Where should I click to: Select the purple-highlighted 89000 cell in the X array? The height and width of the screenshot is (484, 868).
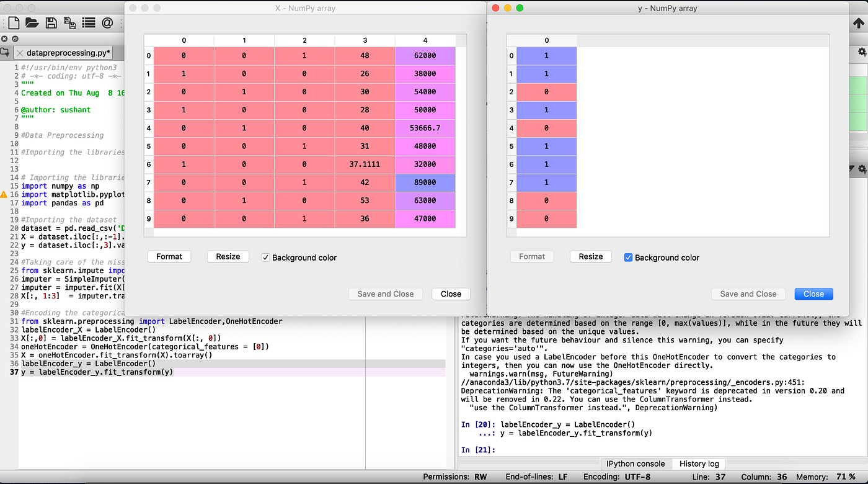pyautogui.click(x=425, y=182)
